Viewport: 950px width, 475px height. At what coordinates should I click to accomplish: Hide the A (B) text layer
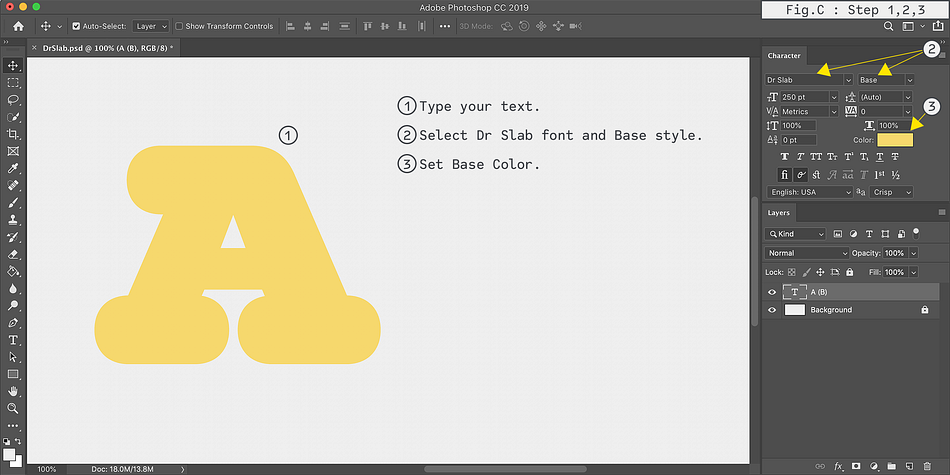[772, 292]
